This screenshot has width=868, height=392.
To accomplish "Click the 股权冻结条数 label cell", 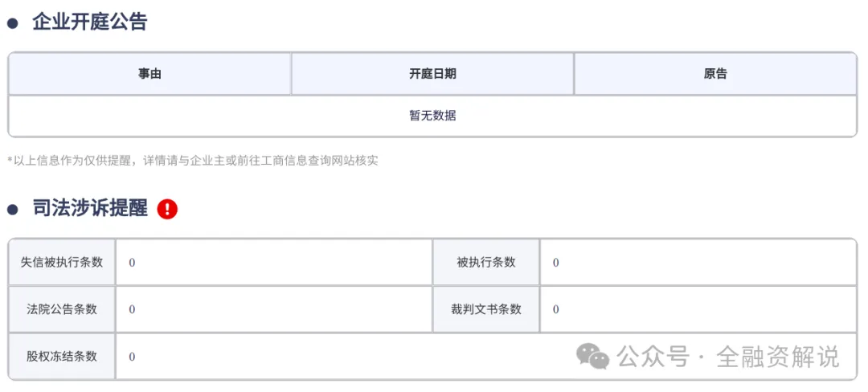I will [x=62, y=356].
